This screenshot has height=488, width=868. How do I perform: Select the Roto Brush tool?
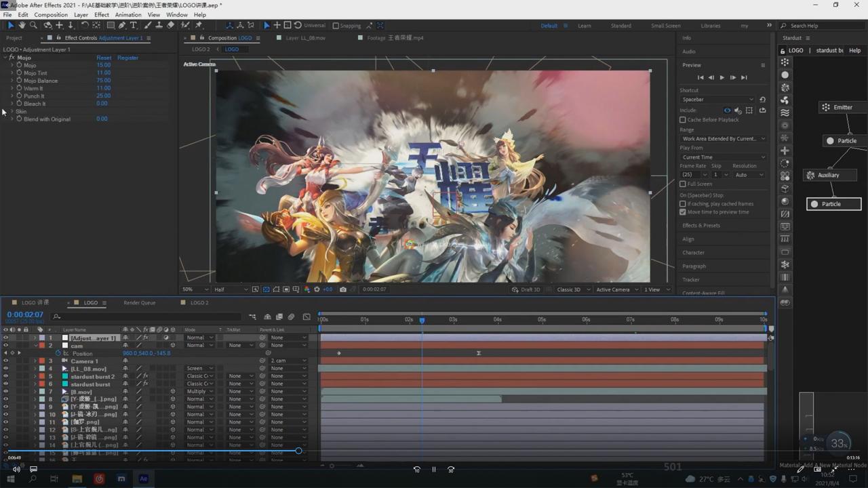point(185,25)
